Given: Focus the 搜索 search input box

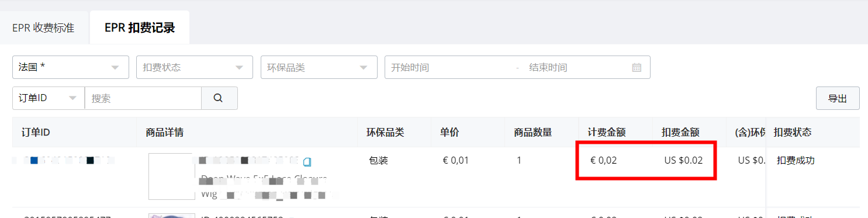Looking at the screenshot, I should [x=143, y=98].
